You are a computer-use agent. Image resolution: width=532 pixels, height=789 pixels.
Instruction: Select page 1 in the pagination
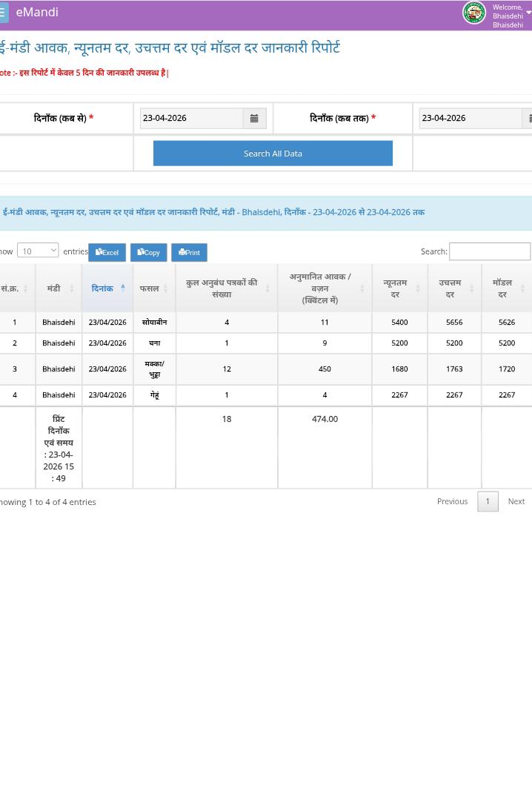tap(487, 501)
